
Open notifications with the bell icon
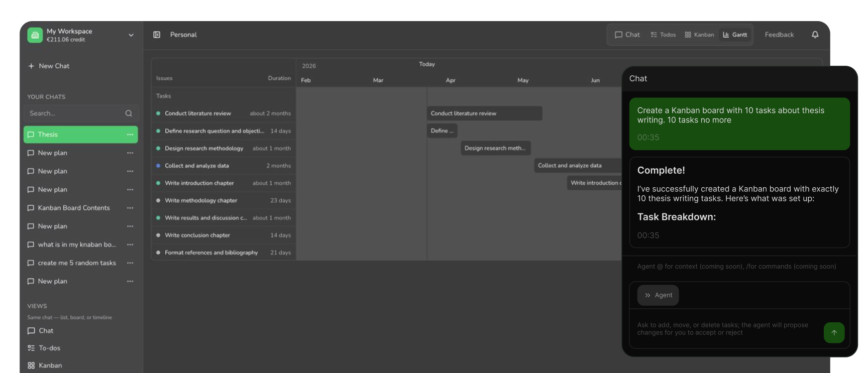click(x=815, y=35)
